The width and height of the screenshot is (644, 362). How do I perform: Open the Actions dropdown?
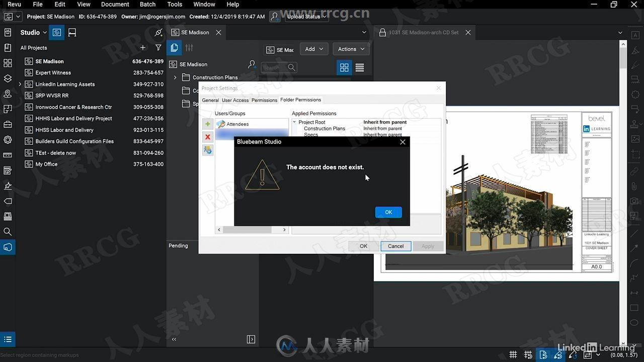pyautogui.click(x=351, y=49)
